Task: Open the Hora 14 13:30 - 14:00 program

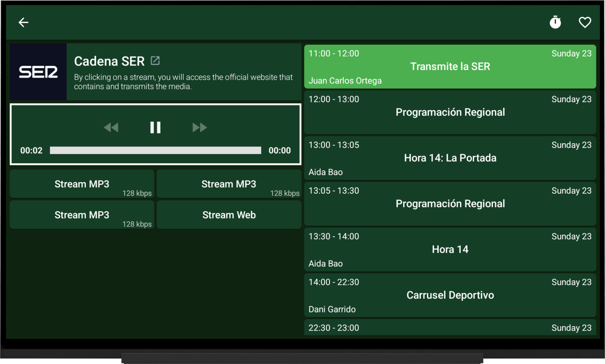Action: click(x=450, y=249)
